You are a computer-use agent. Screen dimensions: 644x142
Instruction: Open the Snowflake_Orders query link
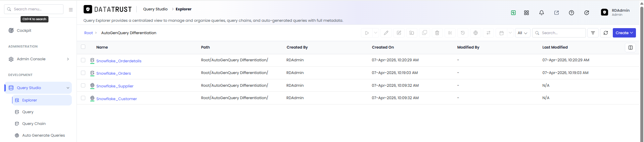pos(113,73)
